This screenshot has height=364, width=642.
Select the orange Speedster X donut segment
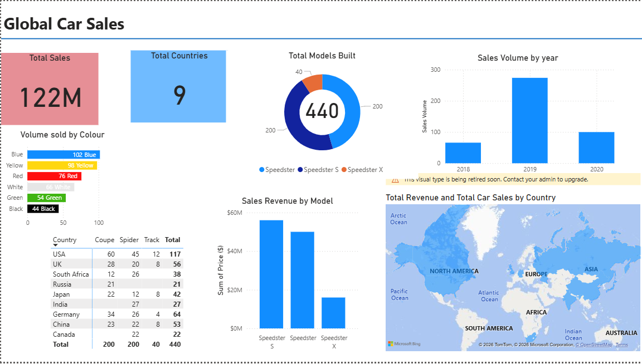pyautogui.click(x=313, y=82)
